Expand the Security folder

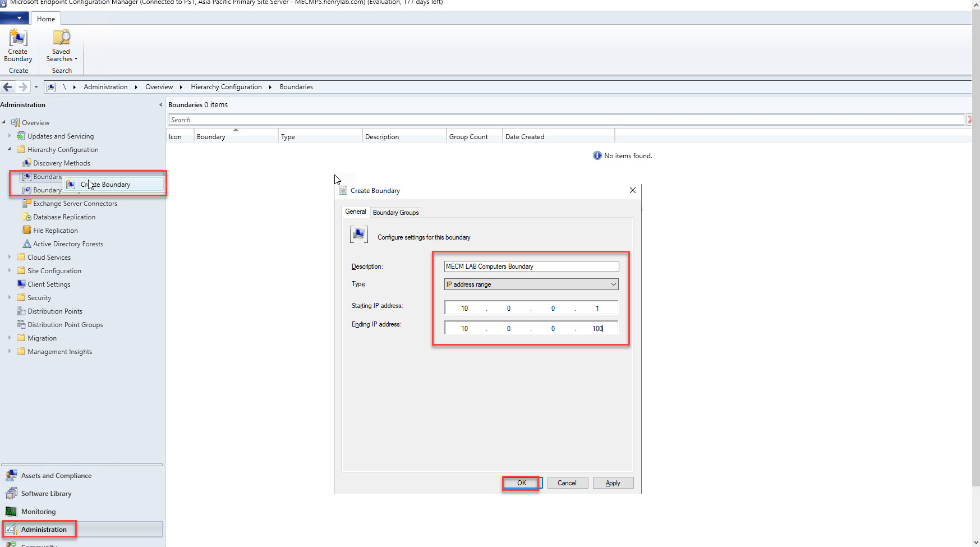pos(10,297)
